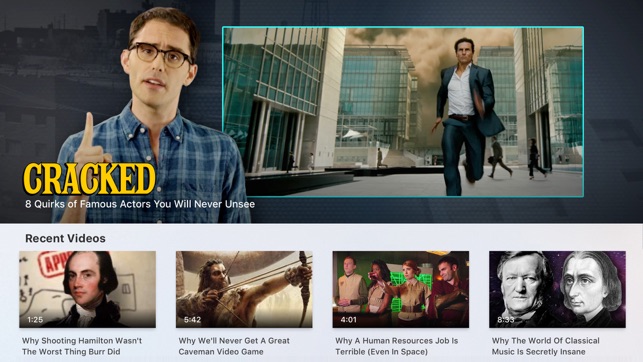Click the 5:42 duration label

tap(192, 319)
